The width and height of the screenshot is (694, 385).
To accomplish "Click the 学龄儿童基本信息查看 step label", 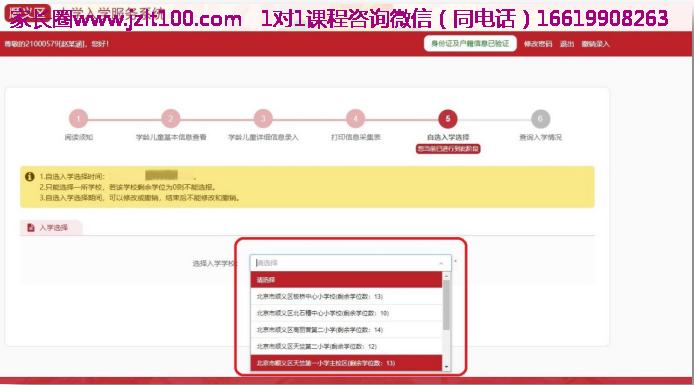I will coord(171,137).
